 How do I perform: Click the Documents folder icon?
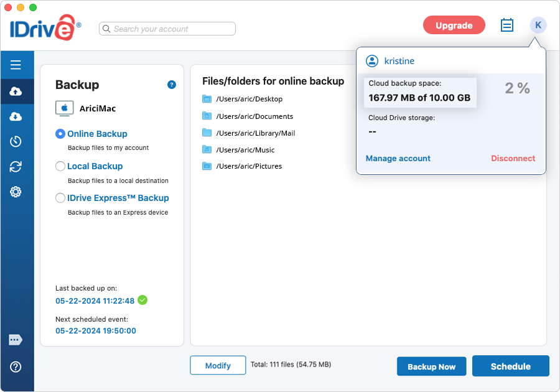[x=207, y=116]
